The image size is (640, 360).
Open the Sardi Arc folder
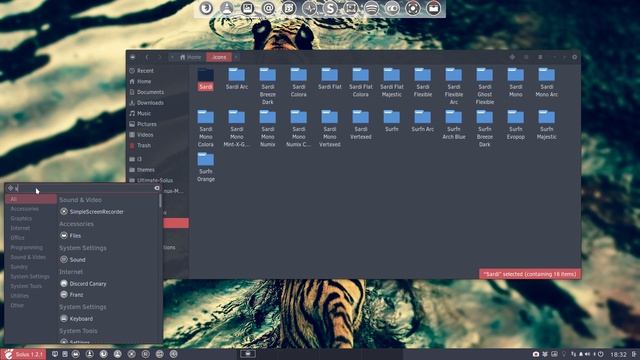point(237,79)
